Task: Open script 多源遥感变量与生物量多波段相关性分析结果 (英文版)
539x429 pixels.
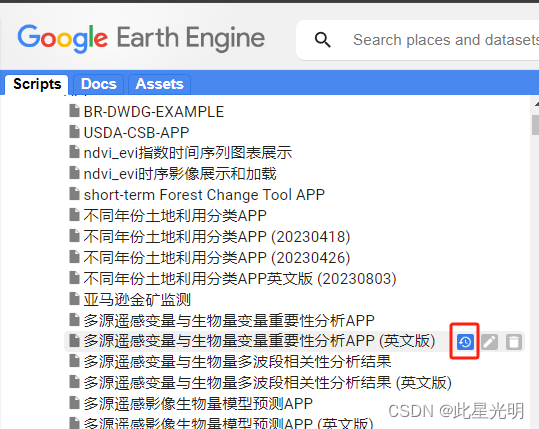Action: (x=267, y=383)
